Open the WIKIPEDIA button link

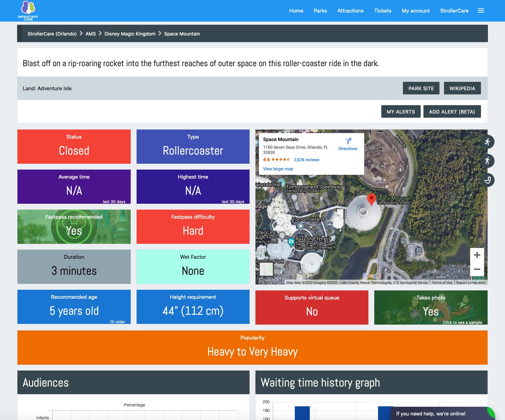click(462, 88)
